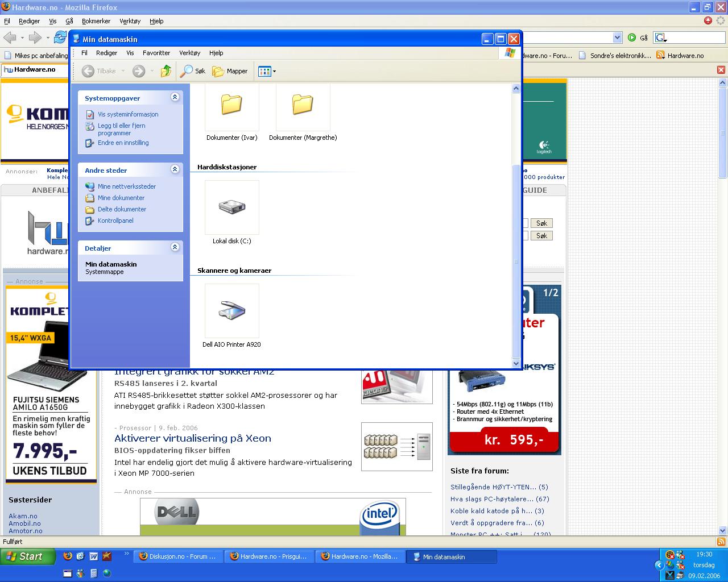This screenshot has width=728, height=582.
Task: Click the Tilbake back arrow in Min datamaskin
Action: click(99, 71)
